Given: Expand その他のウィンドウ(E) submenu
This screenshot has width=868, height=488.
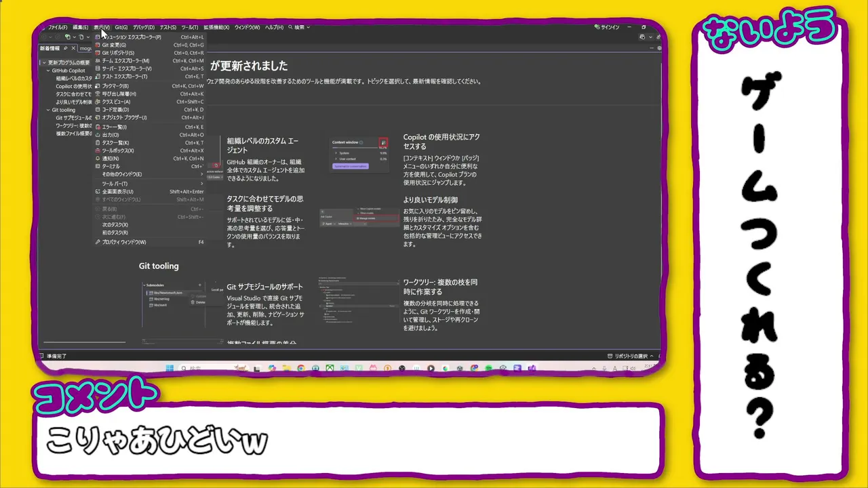Looking at the screenshot, I should 149,174.
